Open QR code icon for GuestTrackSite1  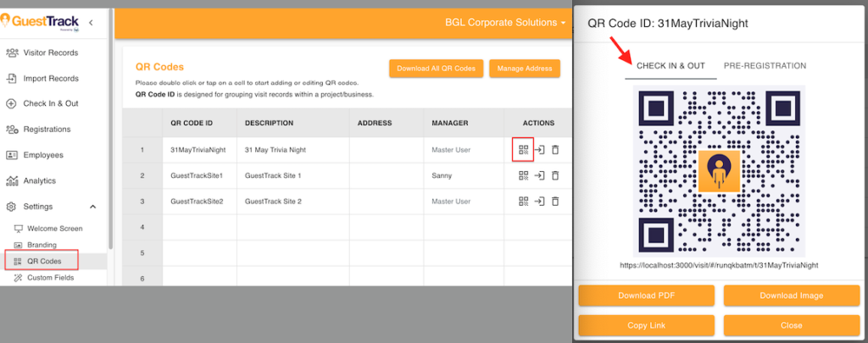click(x=523, y=175)
